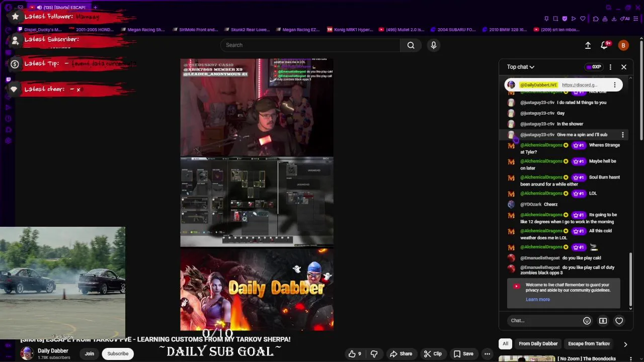Open the 2010 BMW 328 XI... bookmark

tap(505, 30)
